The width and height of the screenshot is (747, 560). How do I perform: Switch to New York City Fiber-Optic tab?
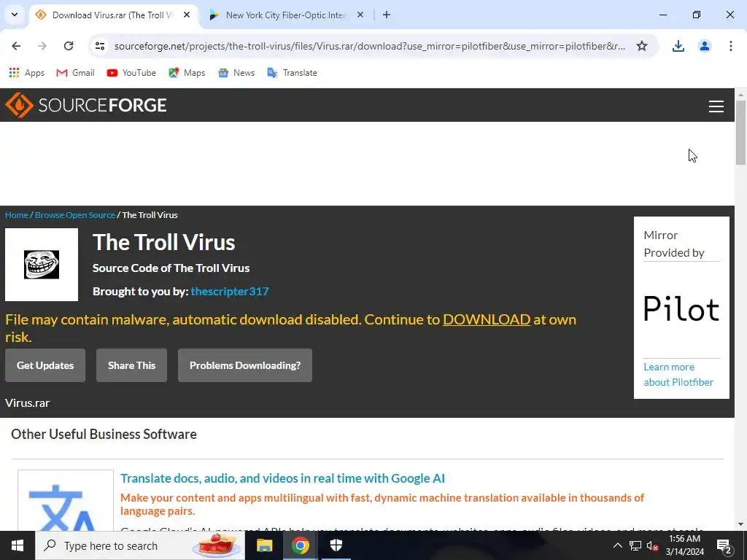click(x=286, y=15)
